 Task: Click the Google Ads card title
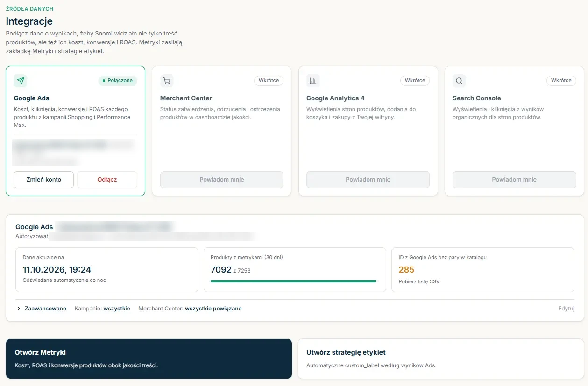(31, 98)
